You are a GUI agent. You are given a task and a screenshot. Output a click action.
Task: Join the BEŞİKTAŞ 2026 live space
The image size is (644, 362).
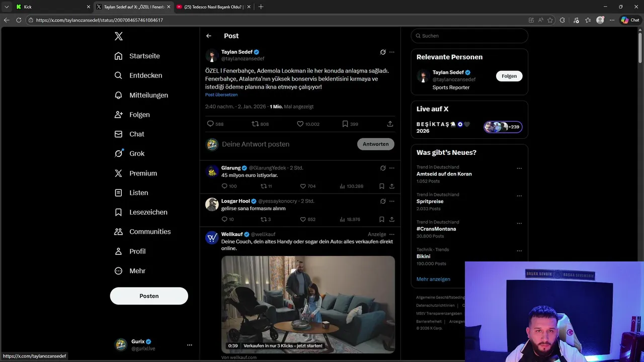point(469,127)
